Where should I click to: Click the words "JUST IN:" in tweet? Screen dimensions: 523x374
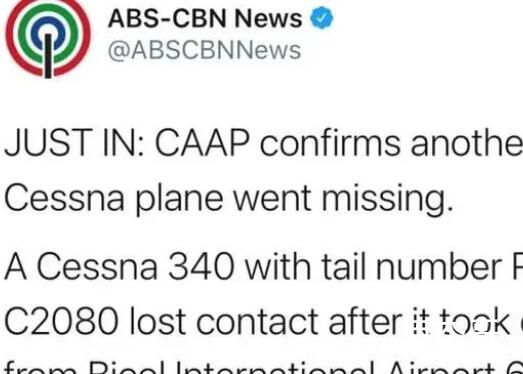(74, 143)
